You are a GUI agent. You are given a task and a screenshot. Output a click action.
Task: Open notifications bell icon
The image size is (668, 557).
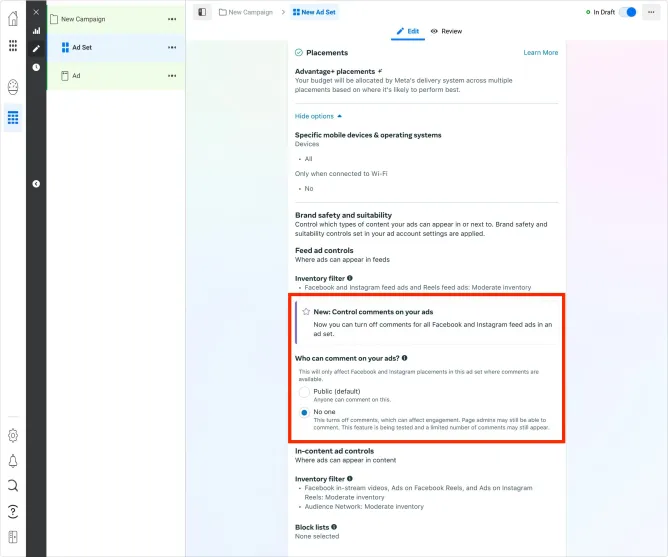(x=13, y=461)
